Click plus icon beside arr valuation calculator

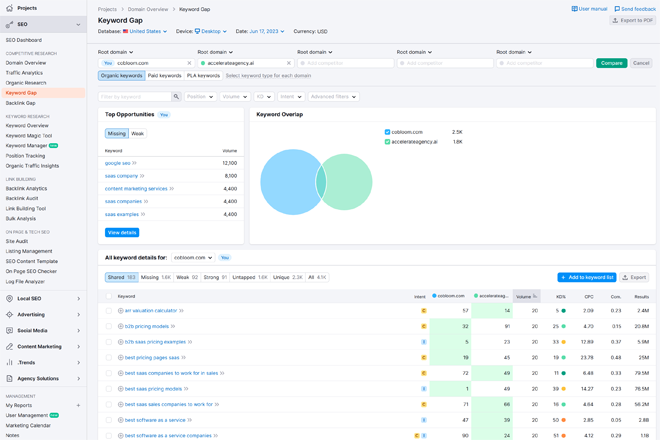coord(120,311)
